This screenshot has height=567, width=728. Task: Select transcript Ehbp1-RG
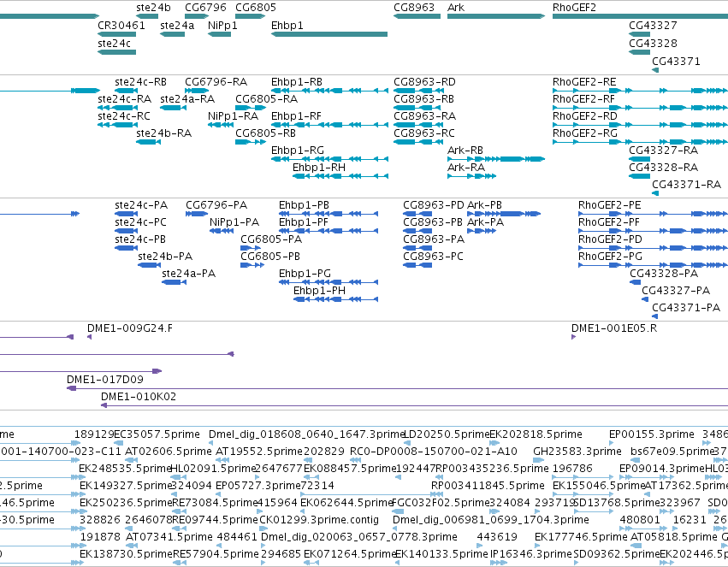pos(329,159)
